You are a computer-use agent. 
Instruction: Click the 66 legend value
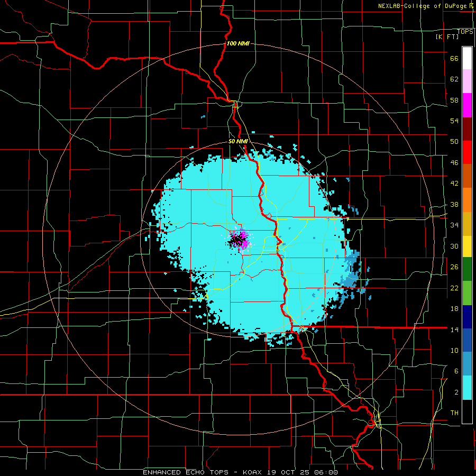click(454, 58)
